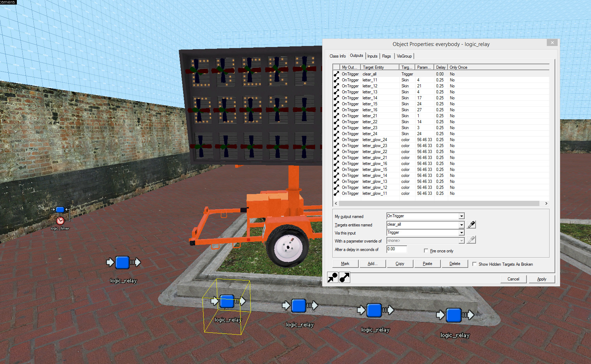Switch to the Inputs tab
This screenshot has height=364, width=591.
tap(372, 56)
